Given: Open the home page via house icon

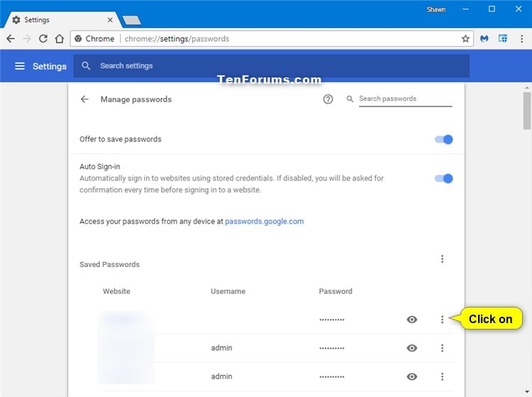Looking at the screenshot, I should (60, 39).
